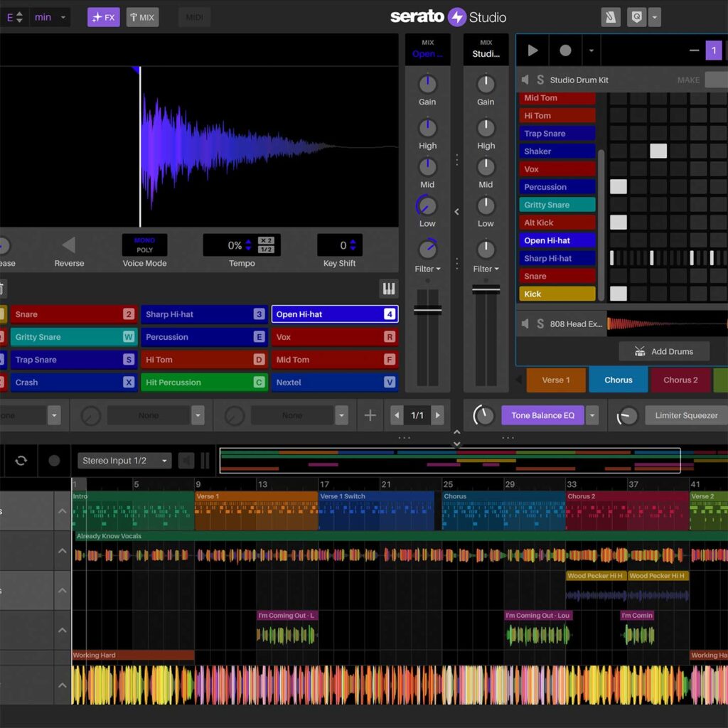Toggle the FX button on
Viewport: 728px width, 728px height.
(103, 16)
